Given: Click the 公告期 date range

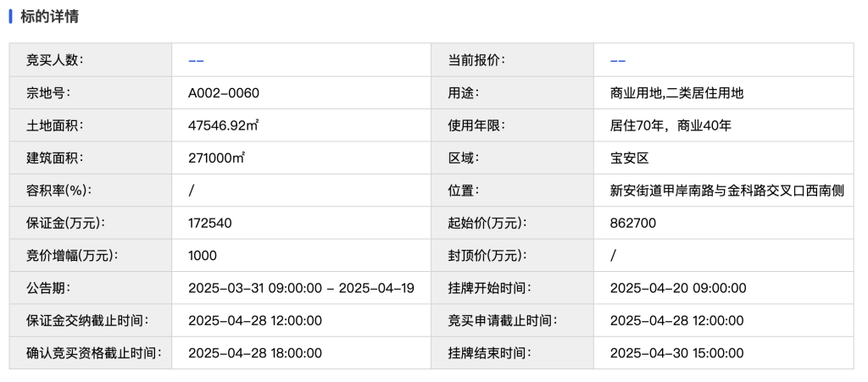Looking at the screenshot, I should click(x=301, y=288).
